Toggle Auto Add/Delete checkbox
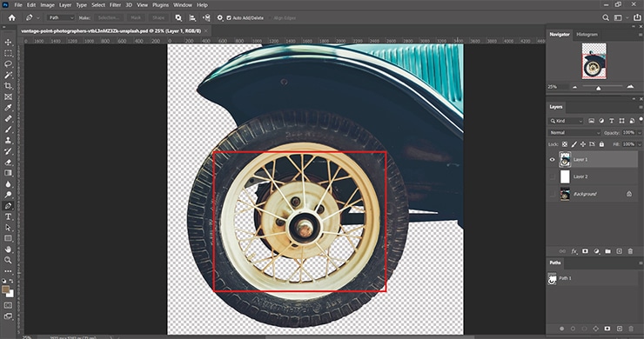The width and height of the screenshot is (644, 339). (229, 17)
